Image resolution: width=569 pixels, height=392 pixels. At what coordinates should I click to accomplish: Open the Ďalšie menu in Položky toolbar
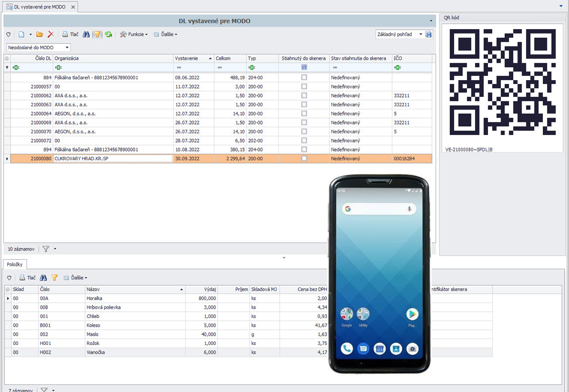click(x=75, y=277)
